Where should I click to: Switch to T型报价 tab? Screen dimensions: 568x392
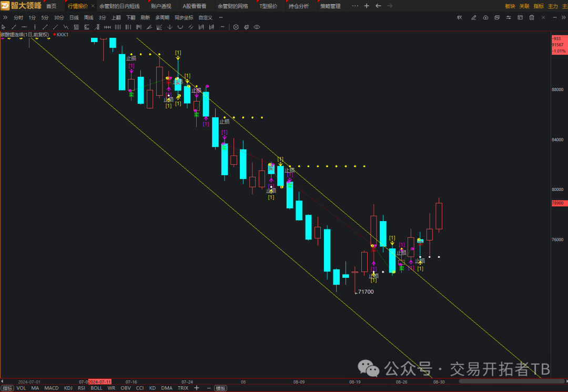(x=268, y=6)
